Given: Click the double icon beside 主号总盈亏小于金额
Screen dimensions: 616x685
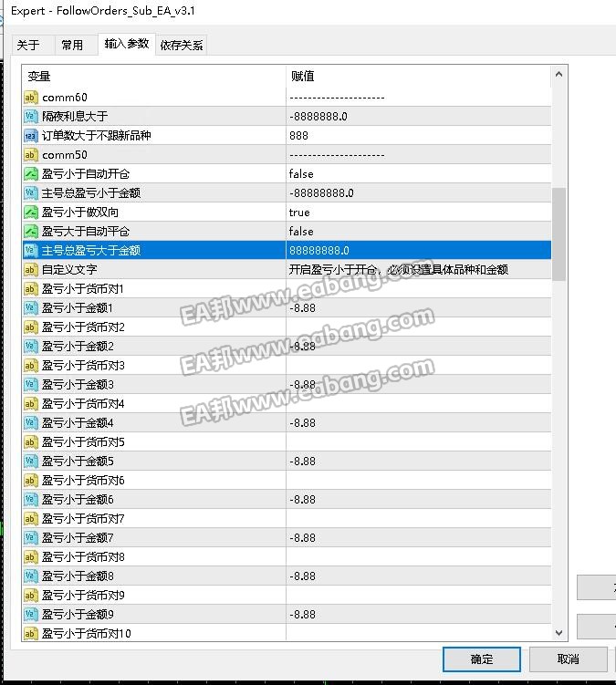Looking at the screenshot, I should [31, 193].
